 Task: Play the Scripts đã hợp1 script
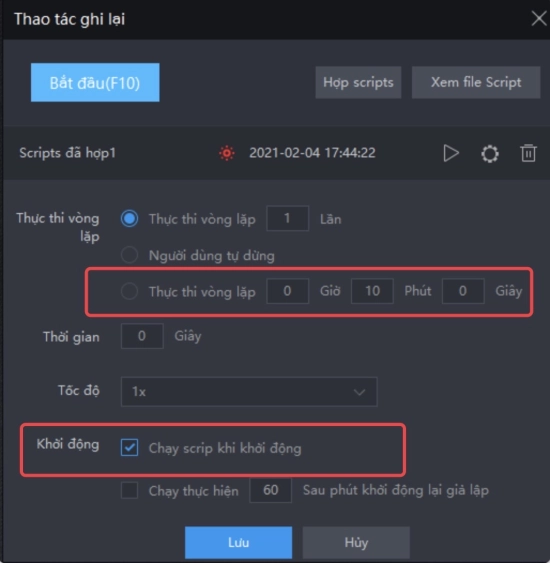point(451,153)
